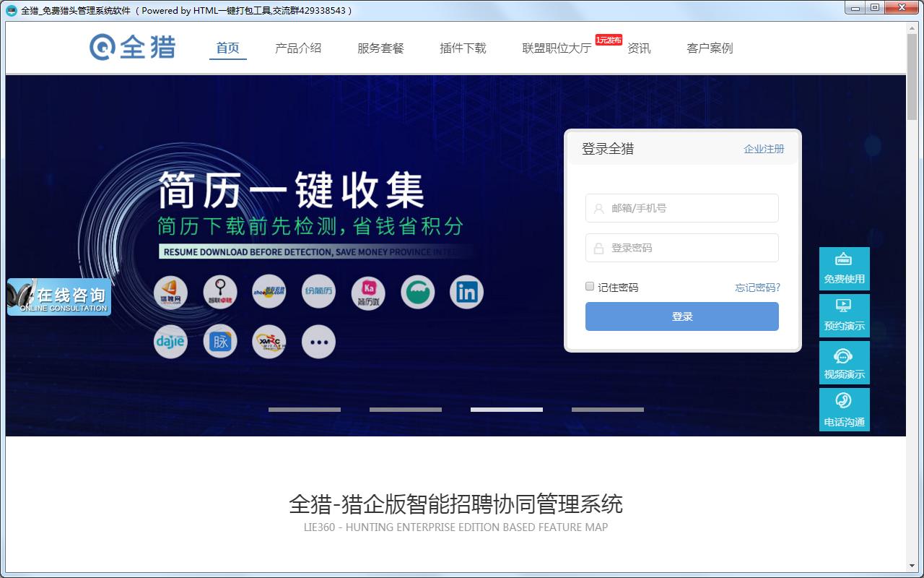This screenshot has width=924, height=578.
Task: Open the 预约演示 side button
Action: click(x=845, y=316)
